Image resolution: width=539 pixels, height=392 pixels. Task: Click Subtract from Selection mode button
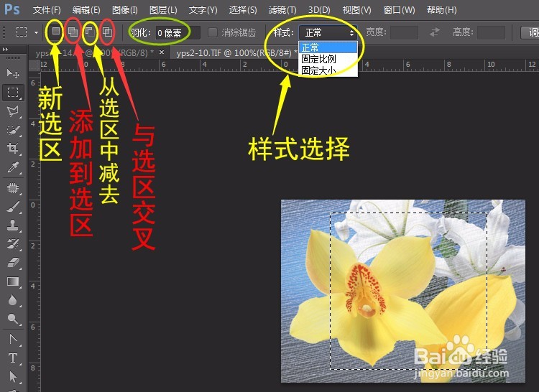pos(90,32)
